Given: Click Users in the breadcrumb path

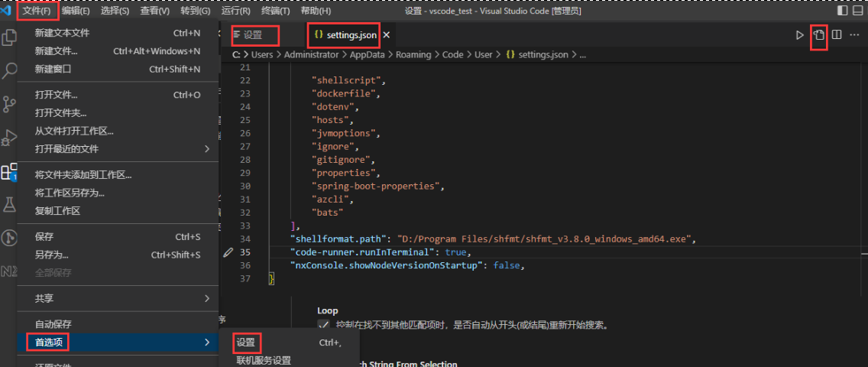Looking at the screenshot, I should (262, 55).
